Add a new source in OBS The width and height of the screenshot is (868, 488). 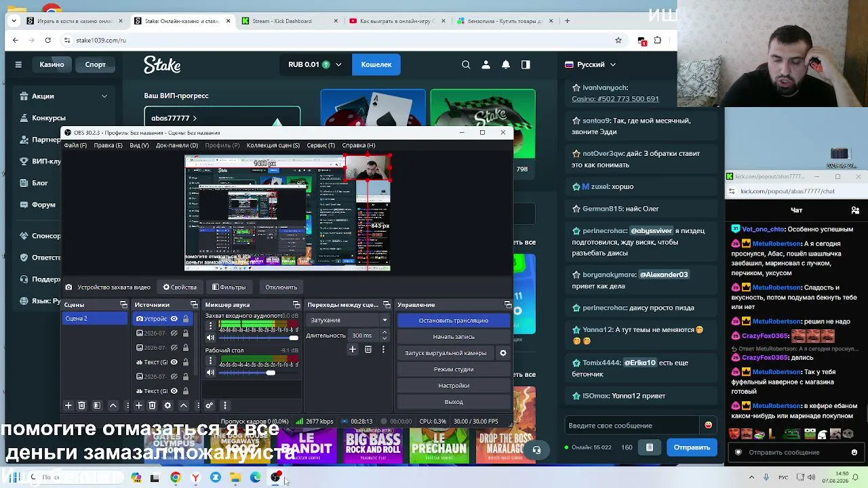click(x=138, y=405)
